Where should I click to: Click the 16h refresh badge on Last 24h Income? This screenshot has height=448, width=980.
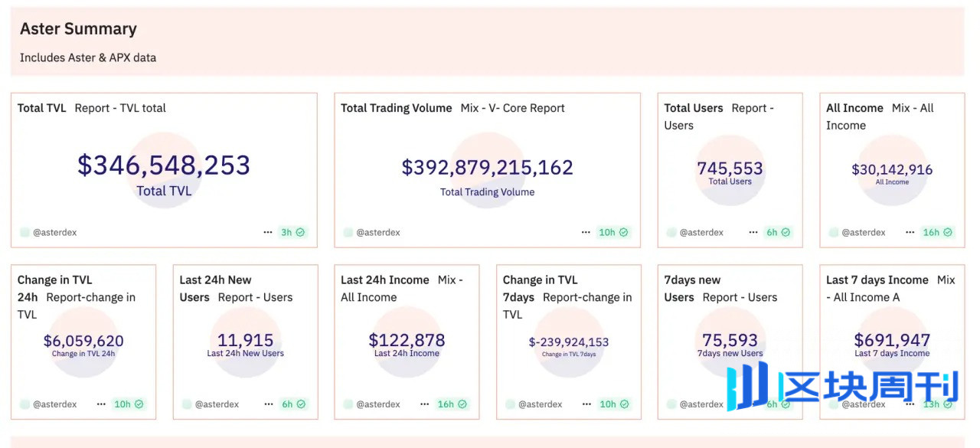[452, 404]
